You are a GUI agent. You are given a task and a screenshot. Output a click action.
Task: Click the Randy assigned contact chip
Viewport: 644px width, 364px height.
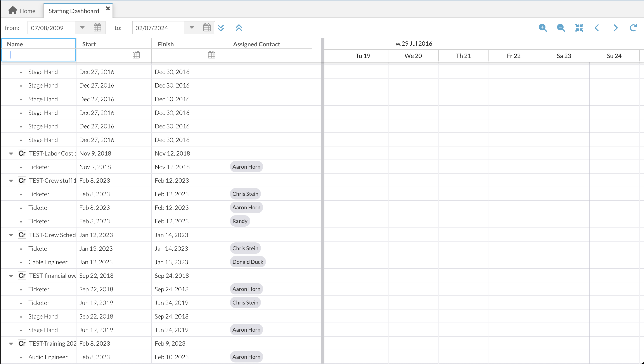(x=240, y=221)
